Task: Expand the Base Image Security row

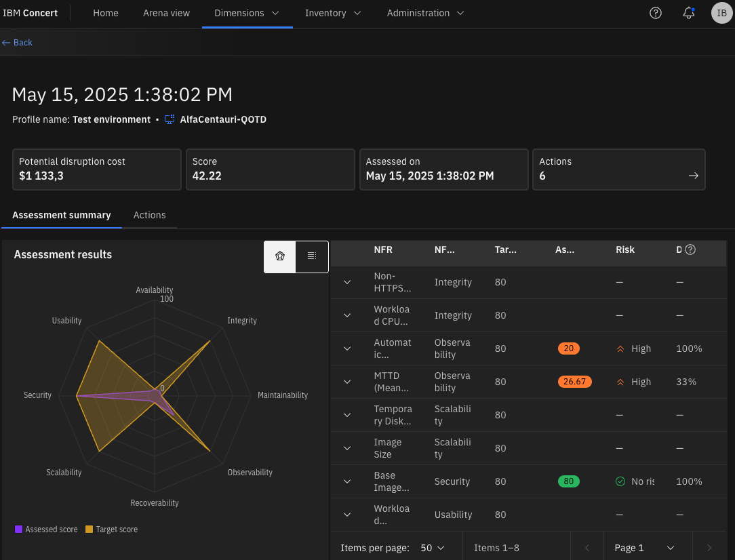Action: [x=347, y=481]
